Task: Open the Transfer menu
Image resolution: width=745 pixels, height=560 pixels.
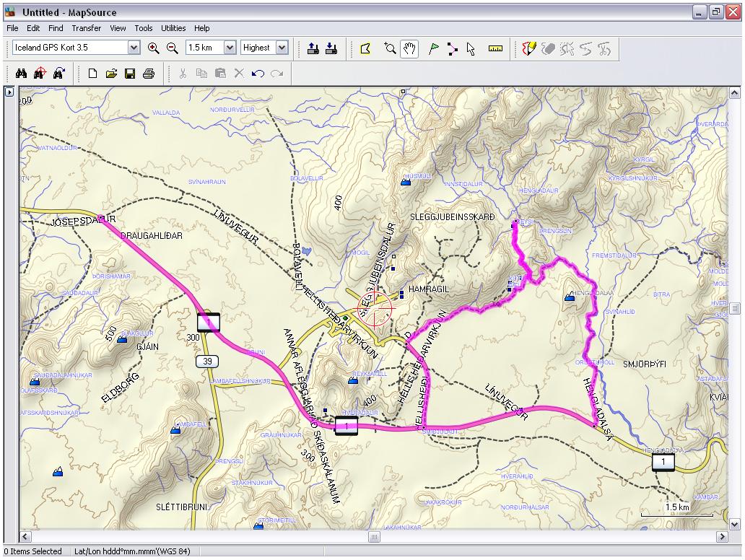Action: click(86, 28)
